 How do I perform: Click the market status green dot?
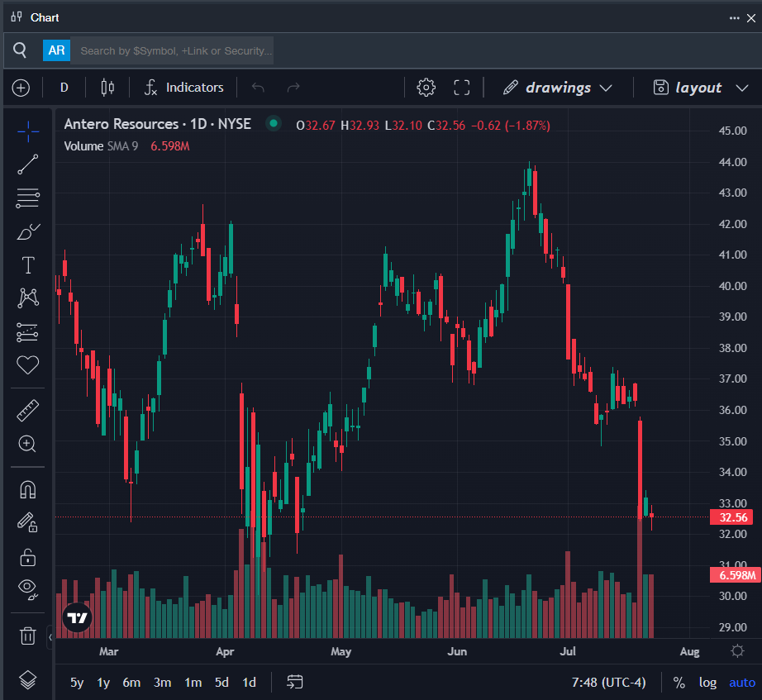pyautogui.click(x=274, y=123)
